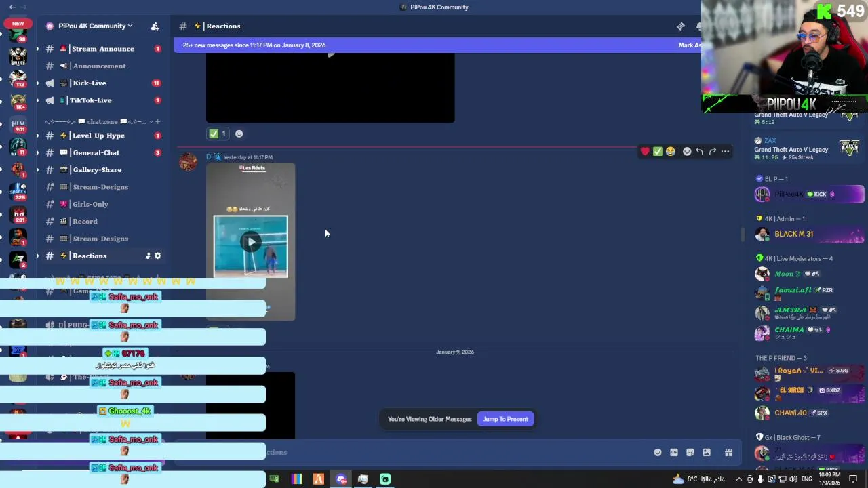Open the sticker picker in message box

click(690, 452)
